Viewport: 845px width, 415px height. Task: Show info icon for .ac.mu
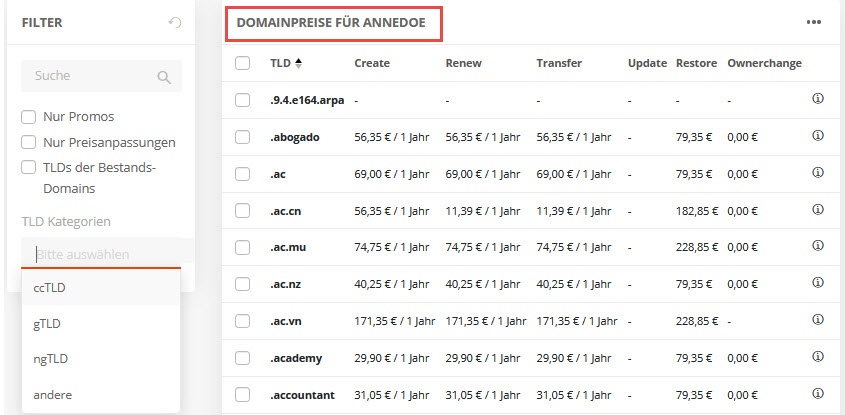click(x=818, y=246)
